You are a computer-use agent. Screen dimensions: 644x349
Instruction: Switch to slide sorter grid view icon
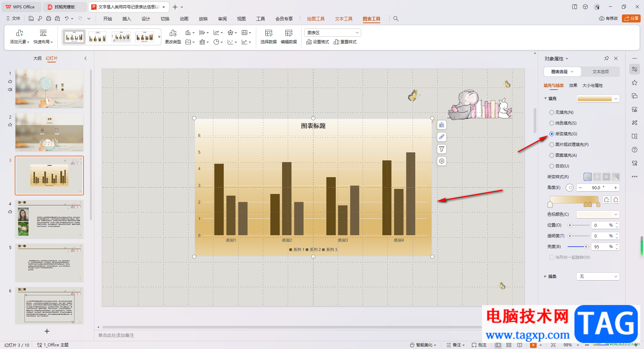(x=509, y=345)
